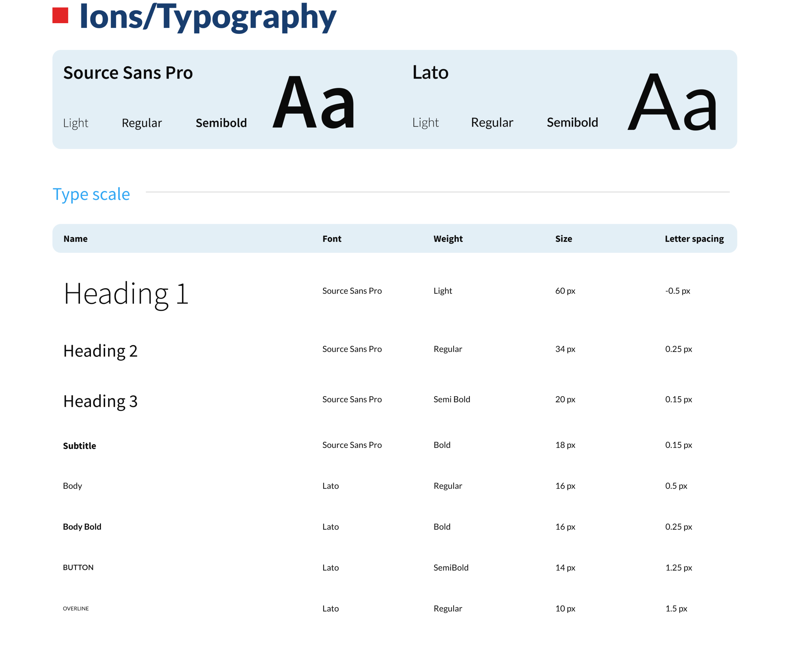Click the bold Subtitle row label
The width and height of the screenshot is (793, 672).
pos(79,446)
